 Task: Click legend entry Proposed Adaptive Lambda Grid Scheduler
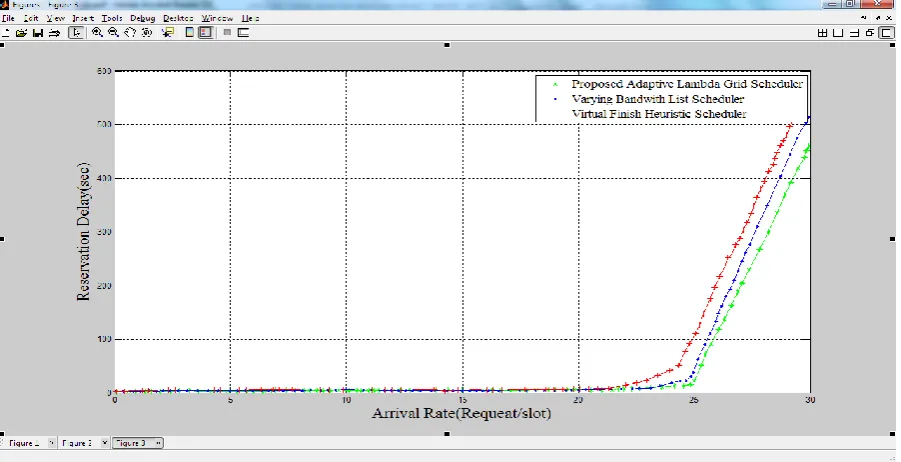coord(687,84)
